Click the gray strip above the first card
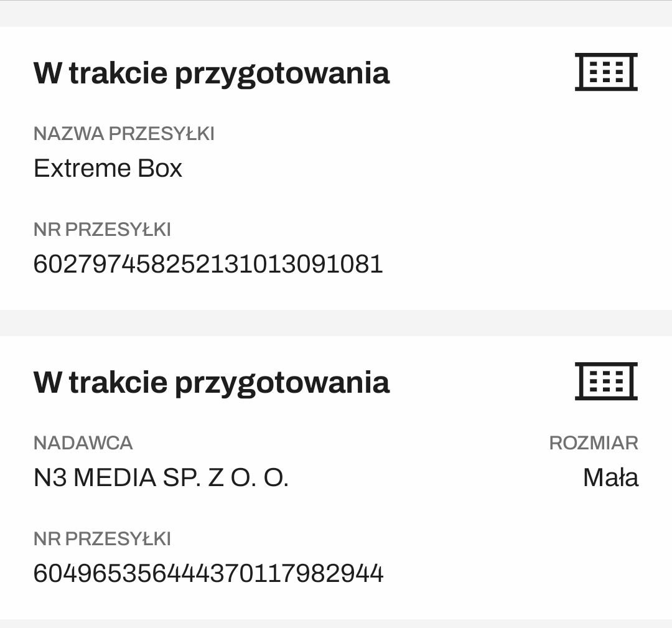Screen dimensions: 672x628 [336, 14]
